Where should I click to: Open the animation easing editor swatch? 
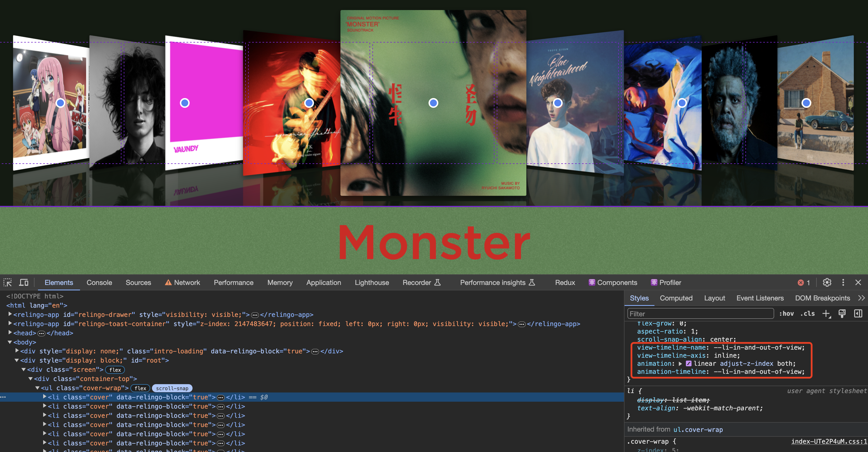click(x=689, y=363)
